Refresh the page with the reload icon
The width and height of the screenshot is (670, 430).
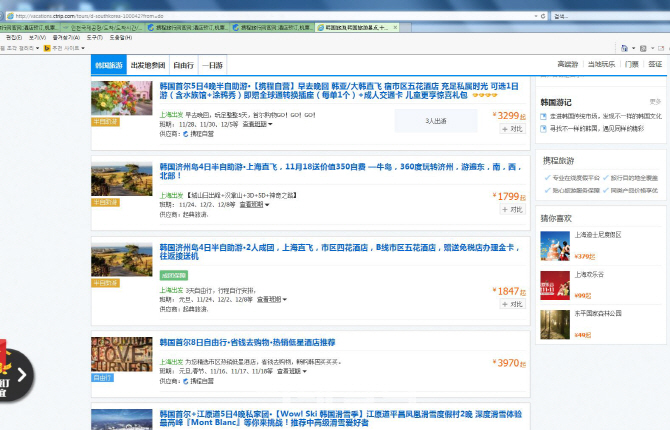click(x=543, y=16)
